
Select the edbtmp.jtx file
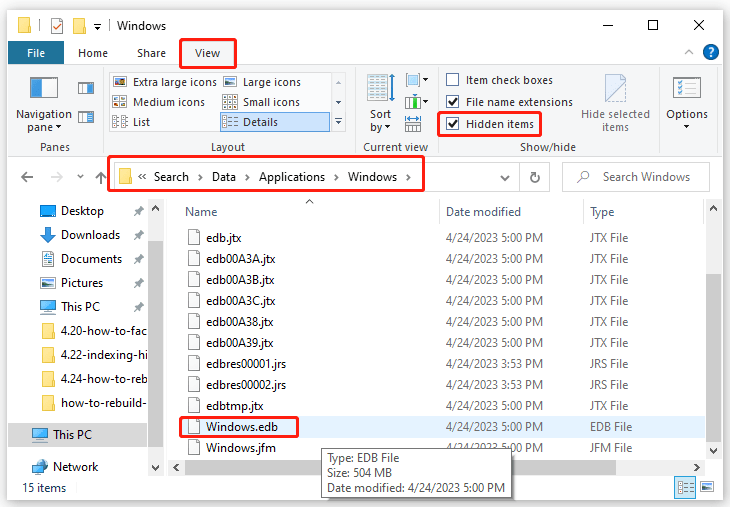(235, 406)
